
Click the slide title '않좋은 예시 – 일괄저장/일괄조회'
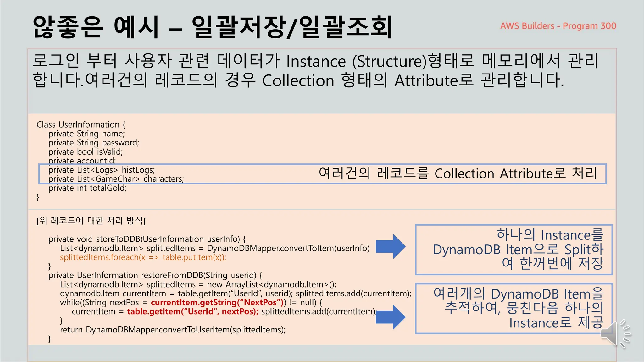coord(213,27)
